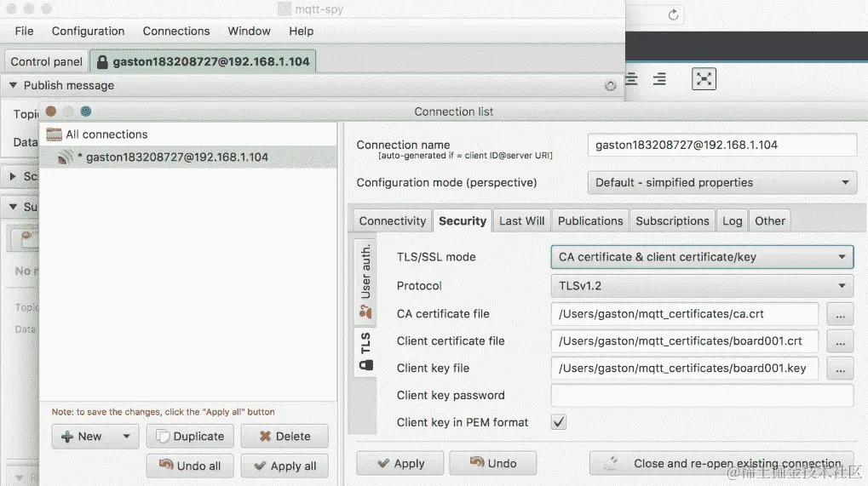
Task: Switch to the Control panel tab
Action: point(47,61)
